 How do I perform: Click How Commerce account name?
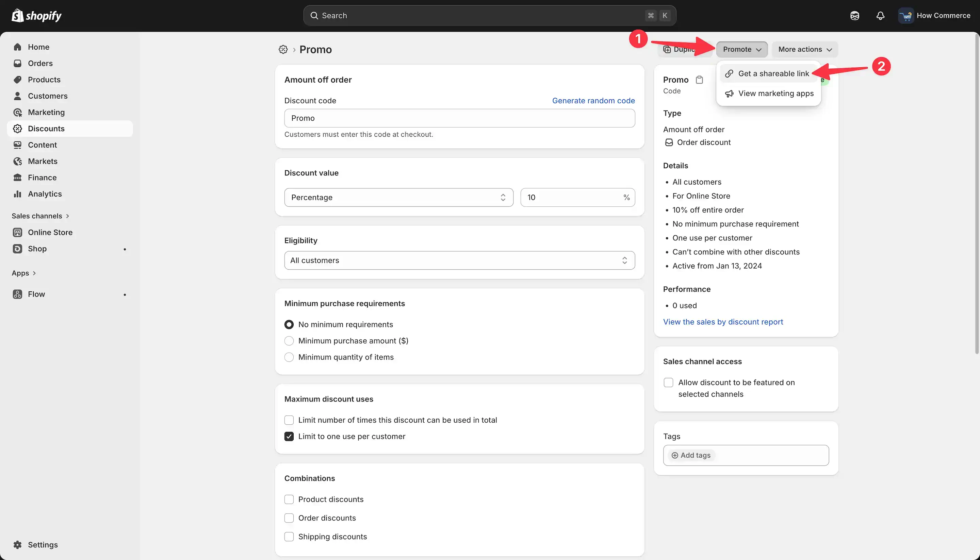944,16
